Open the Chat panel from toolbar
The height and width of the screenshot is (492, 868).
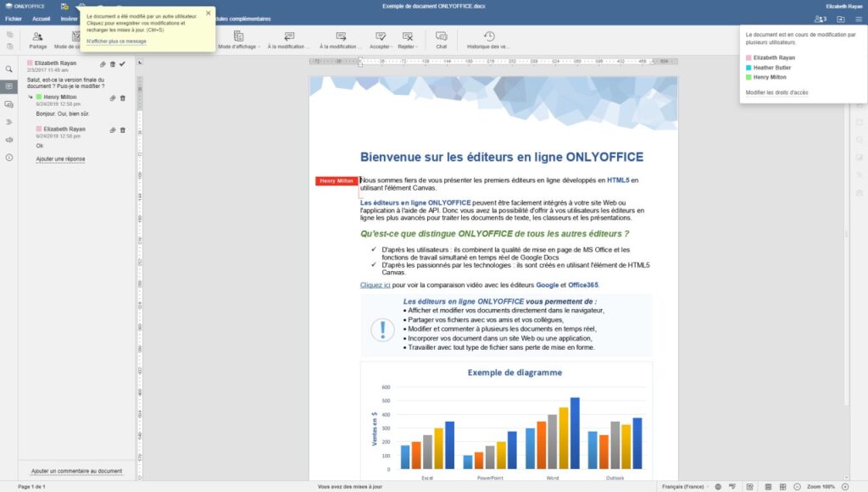tap(441, 41)
